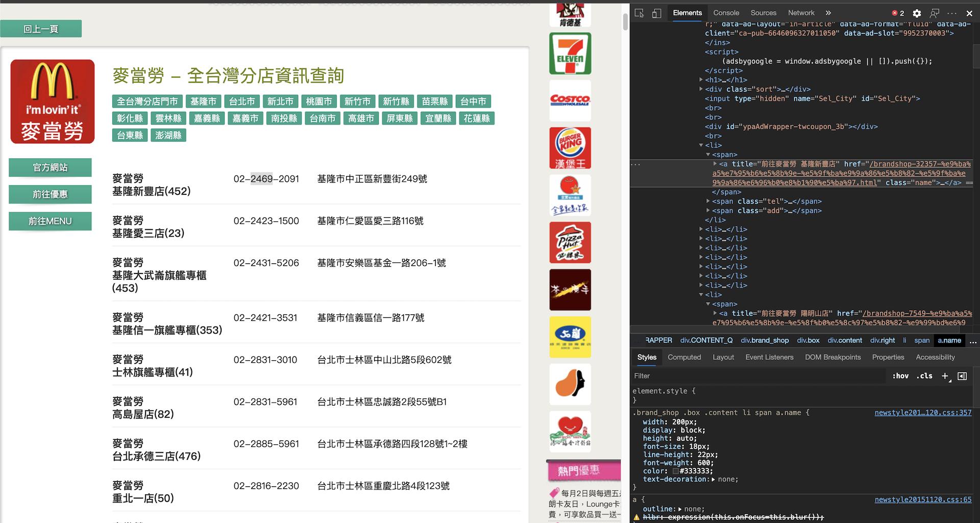This screenshot has height=523, width=980.
Task: Toggle computed styles sidebar icon
Action: 962,376
